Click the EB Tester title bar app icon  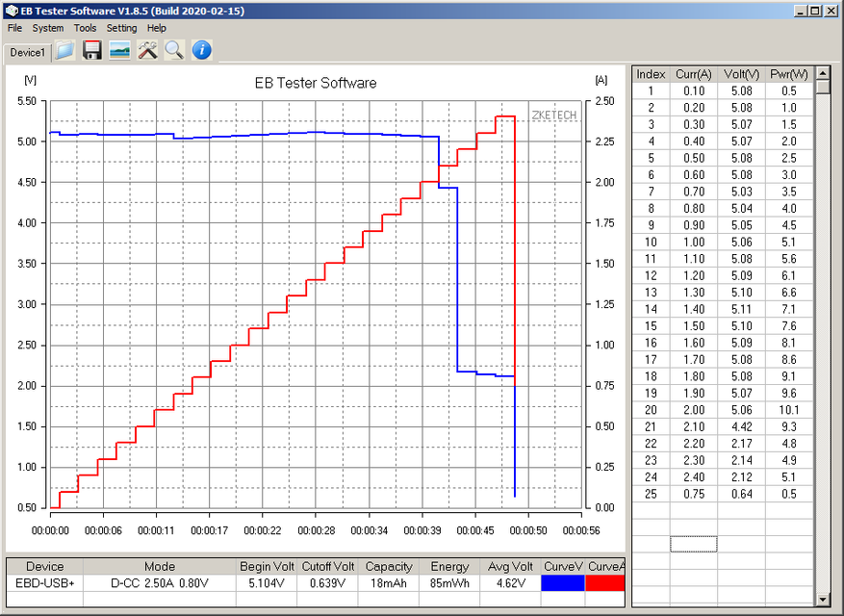(11, 10)
